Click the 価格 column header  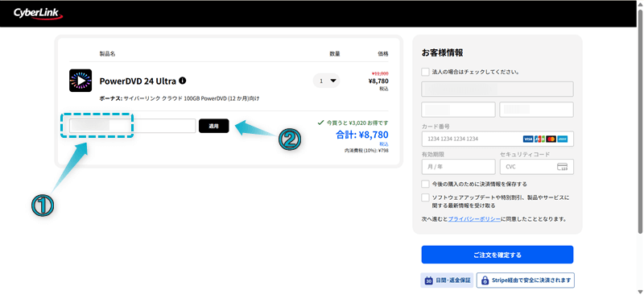pyautogui.click(x=383, y=54)
